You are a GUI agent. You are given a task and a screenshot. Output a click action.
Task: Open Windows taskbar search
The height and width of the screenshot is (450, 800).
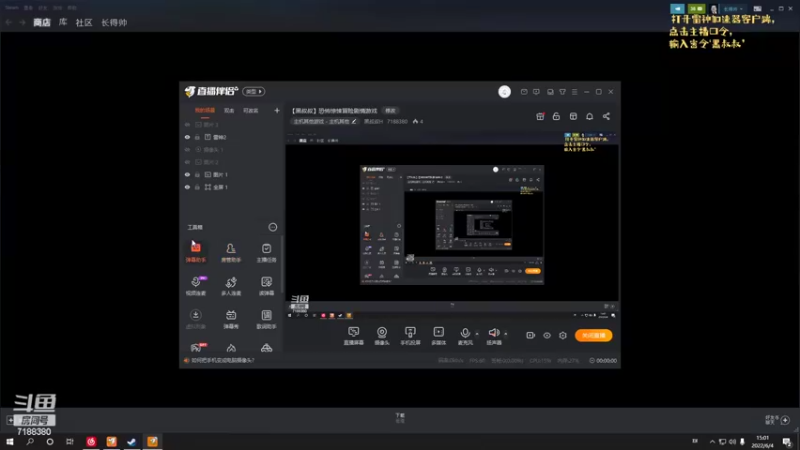[x=30, y=442]
